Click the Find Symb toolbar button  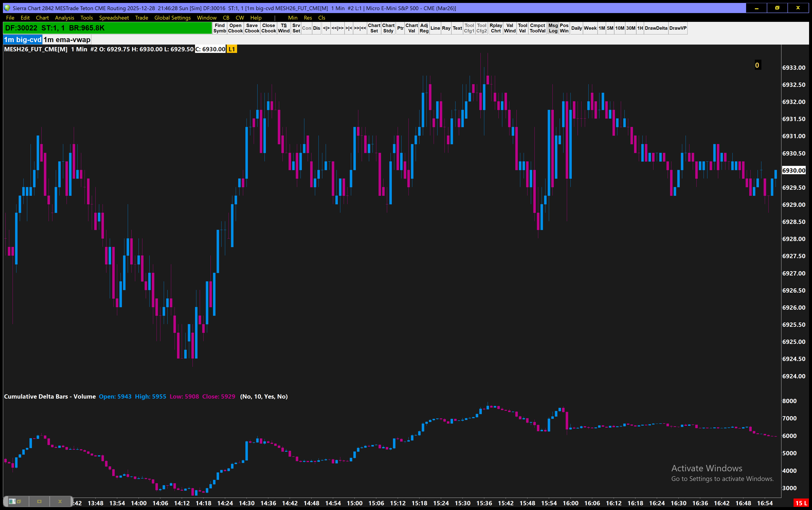pos(220,28)
